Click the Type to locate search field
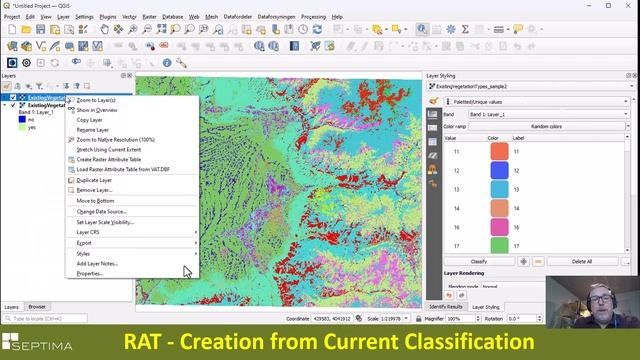The image size is (640, 360). coord(45,318)
